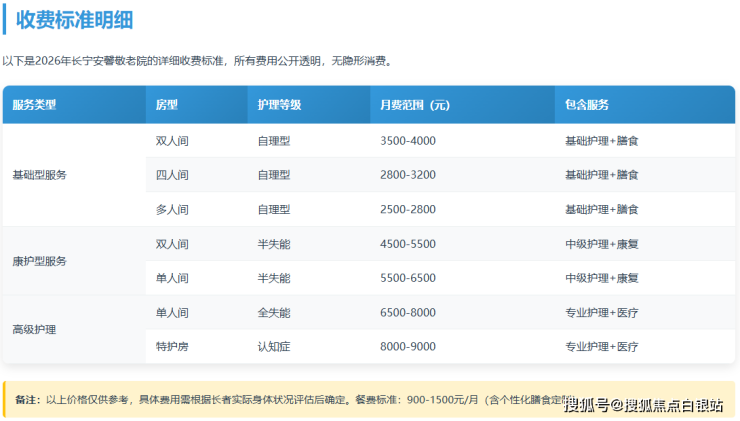
Task: Click the 3500-4000 monthly fee cell
Action: pyautogui.click(x=408, y=141)
